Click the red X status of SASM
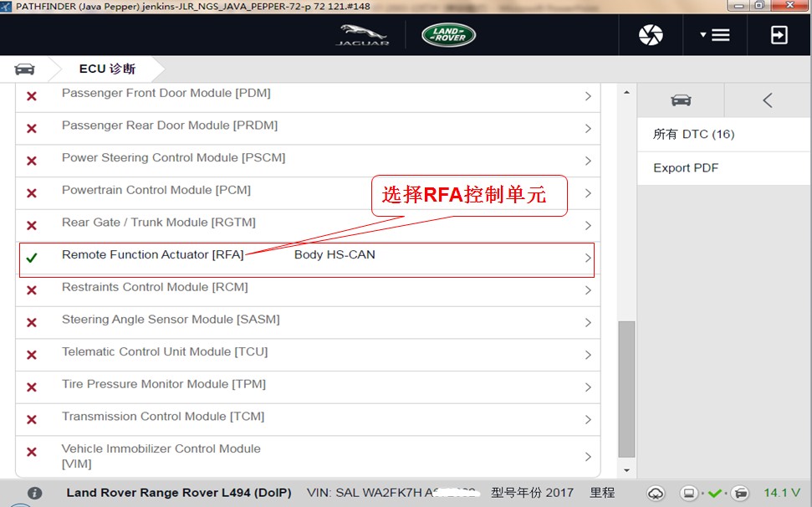The width and height of the screenshot is (812, 507). point(32,323)
